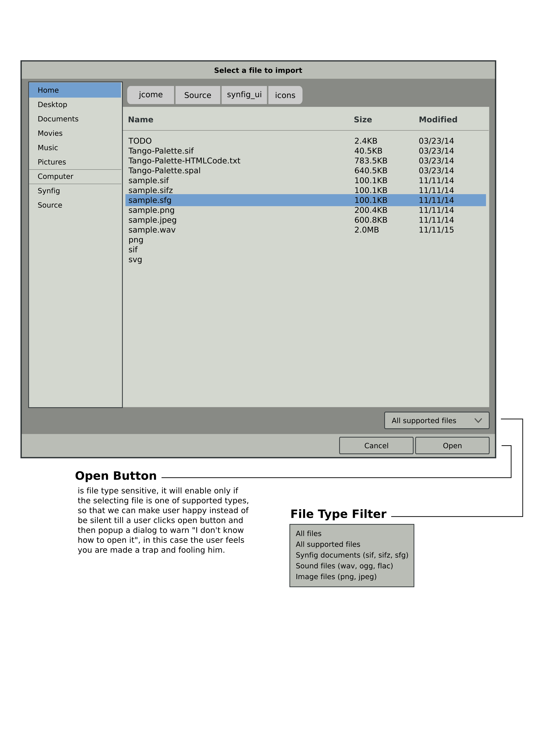Choose the Synfig bookmark in sidebar
This screenshot has width=534, height=756.
[49, 191]
